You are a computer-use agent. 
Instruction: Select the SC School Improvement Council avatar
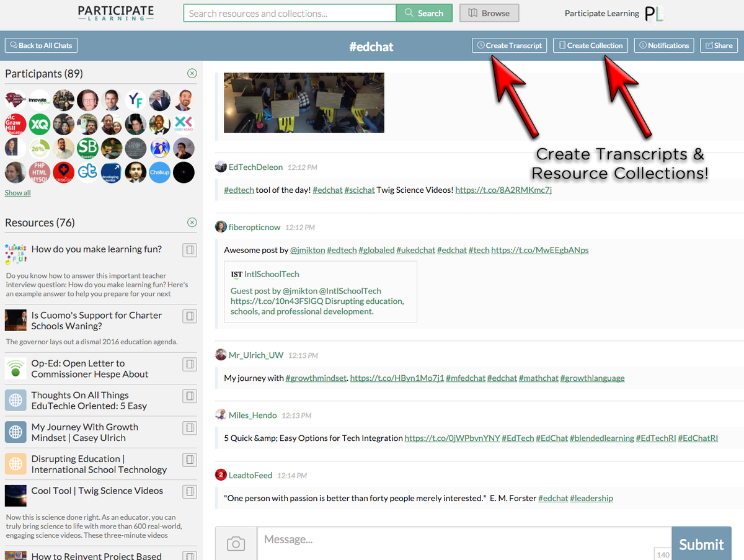[x=15, y=100]
